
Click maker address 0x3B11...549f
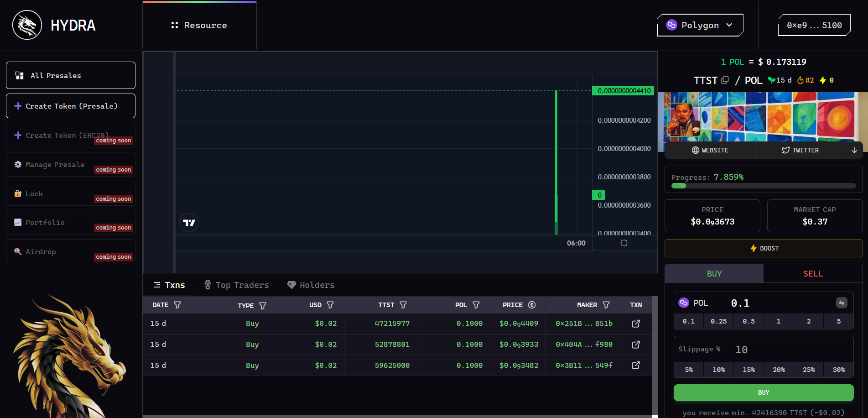584,366
